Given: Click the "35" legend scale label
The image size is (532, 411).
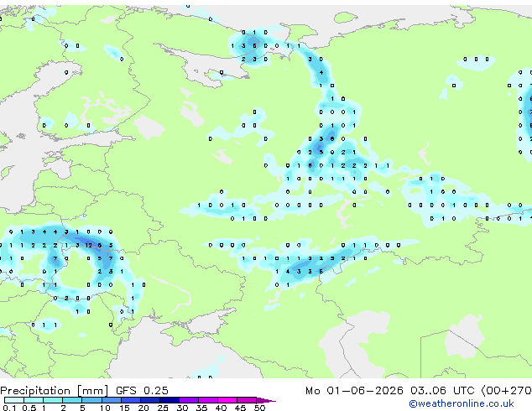Looking at the screenshot, I should [x=201, y=408].
